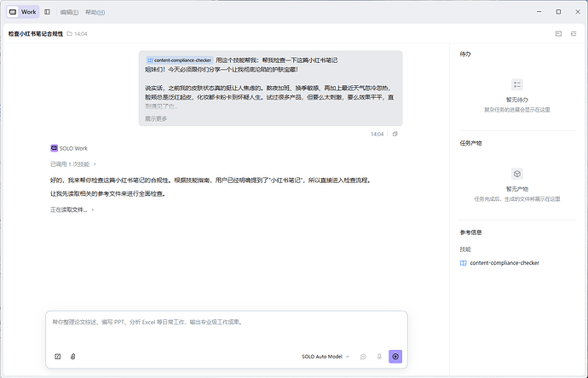Click the content-compliance-checker tag in the message
588x378 pixels.
click(x=179, y=60)
